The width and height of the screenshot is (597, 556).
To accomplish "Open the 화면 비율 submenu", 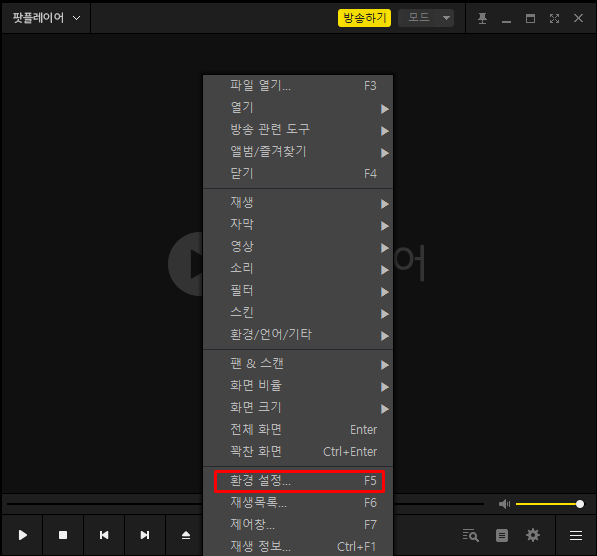I will click(298, 386).
